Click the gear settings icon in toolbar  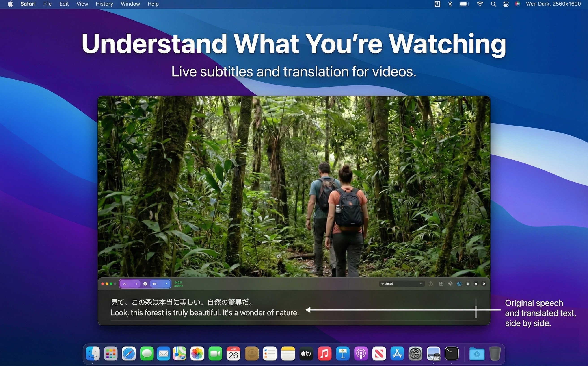[484, 284]
